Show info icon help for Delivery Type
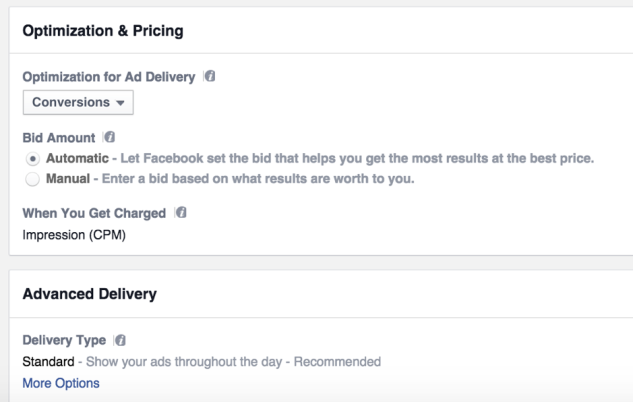Screen dimensions: 633x402 point(120,340)
